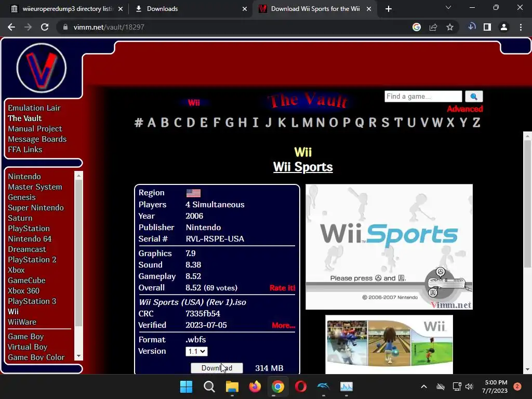The height and width of the screenshot is (399, 532).
Task: Open taskbar Search icon
Action: [x=209, y=387]
